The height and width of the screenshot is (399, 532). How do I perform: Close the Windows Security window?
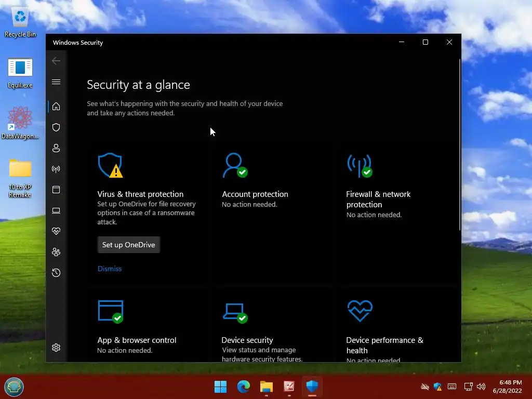click(x=449, y=42)
